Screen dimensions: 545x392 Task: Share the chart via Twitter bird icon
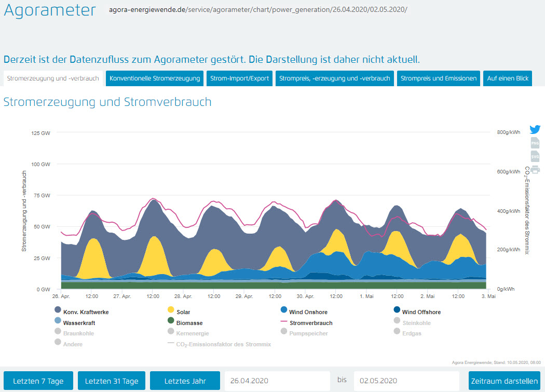535,129
